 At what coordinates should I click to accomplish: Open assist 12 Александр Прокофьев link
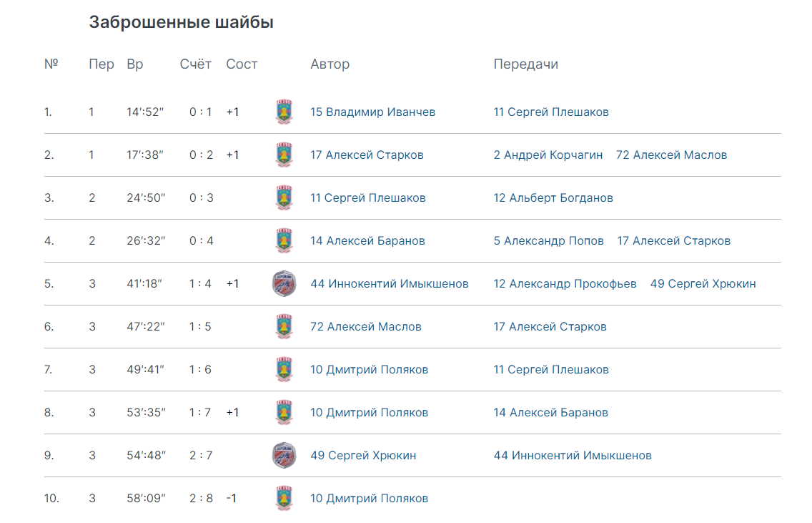[565, 284]
